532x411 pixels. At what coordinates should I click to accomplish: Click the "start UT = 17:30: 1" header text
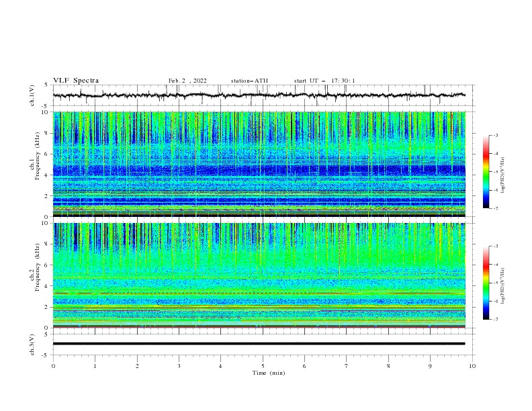tap(324, 81)
